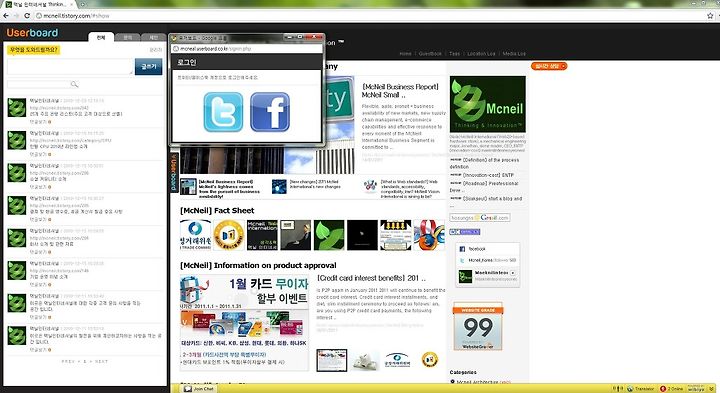Select the second Userboard tab
Image resolution: width=720 pixels, height=393 pixels.
click(x=127, y=37)
